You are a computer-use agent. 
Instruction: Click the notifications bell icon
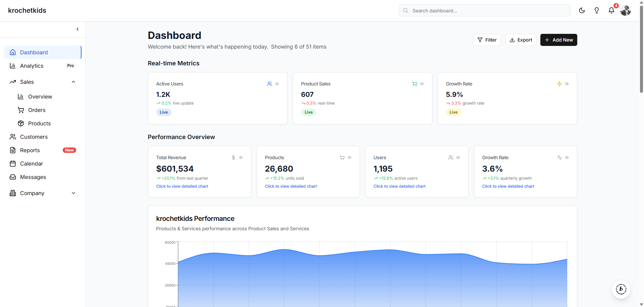coord(611,10)
